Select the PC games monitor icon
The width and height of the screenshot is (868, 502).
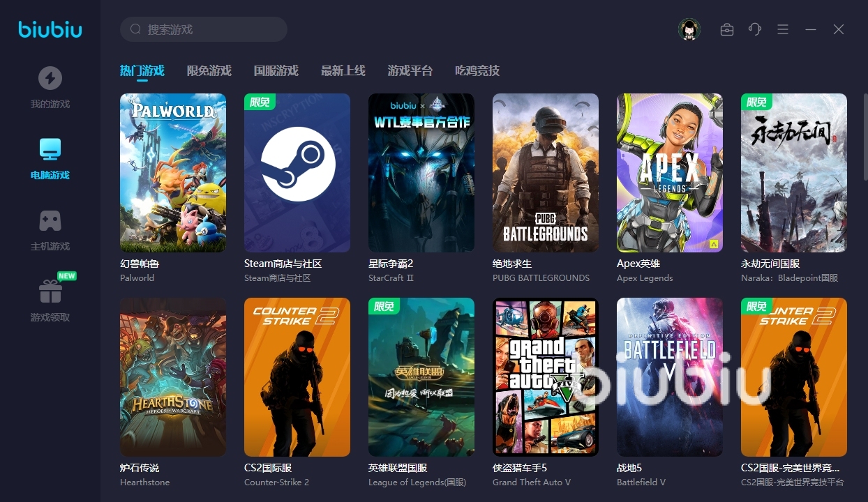point(50,149)
